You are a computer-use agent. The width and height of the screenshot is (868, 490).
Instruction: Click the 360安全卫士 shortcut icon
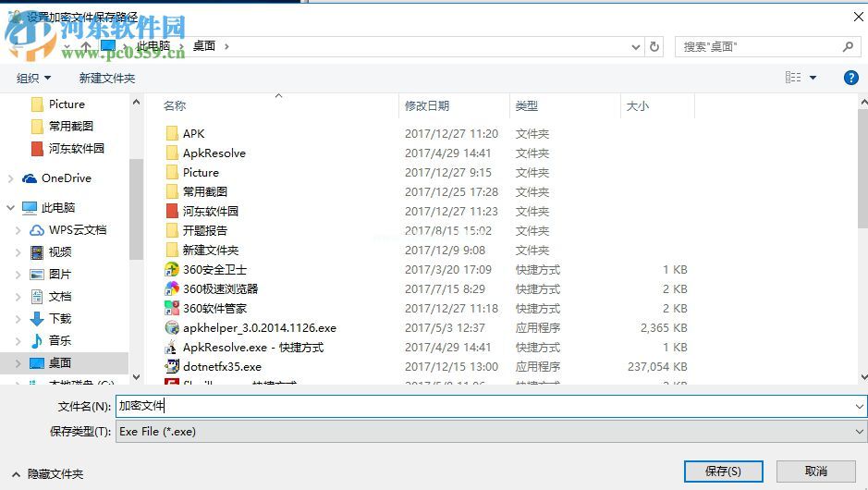[x=171, y=270]
